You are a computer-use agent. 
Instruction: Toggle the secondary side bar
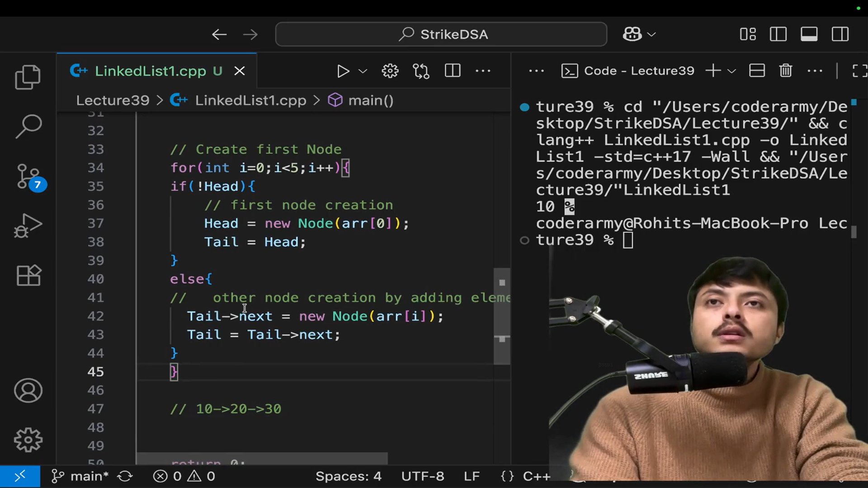point(840,34)
